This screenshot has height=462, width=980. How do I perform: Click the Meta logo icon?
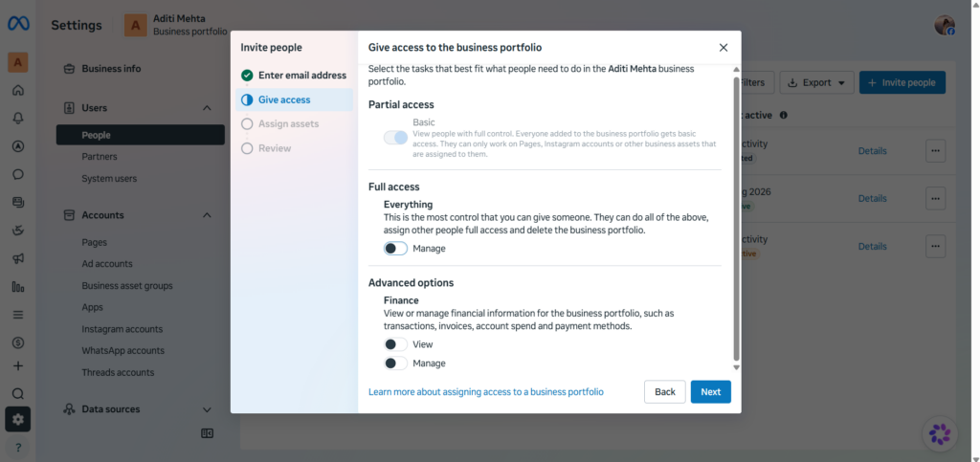click(17, 24)
